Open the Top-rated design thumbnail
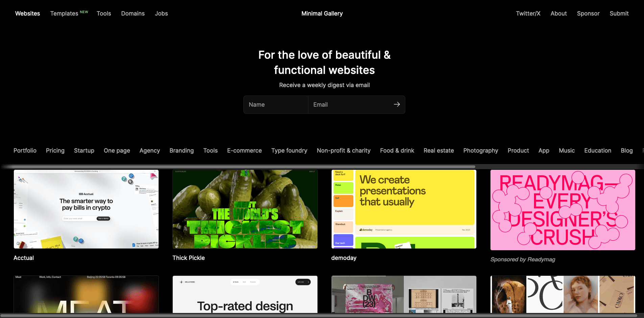This screenshot has height=318, width=644. click(x=245, y=294)
